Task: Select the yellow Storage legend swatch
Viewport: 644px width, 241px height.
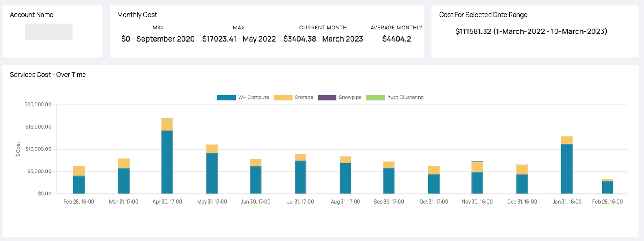Action: [283, 98]
